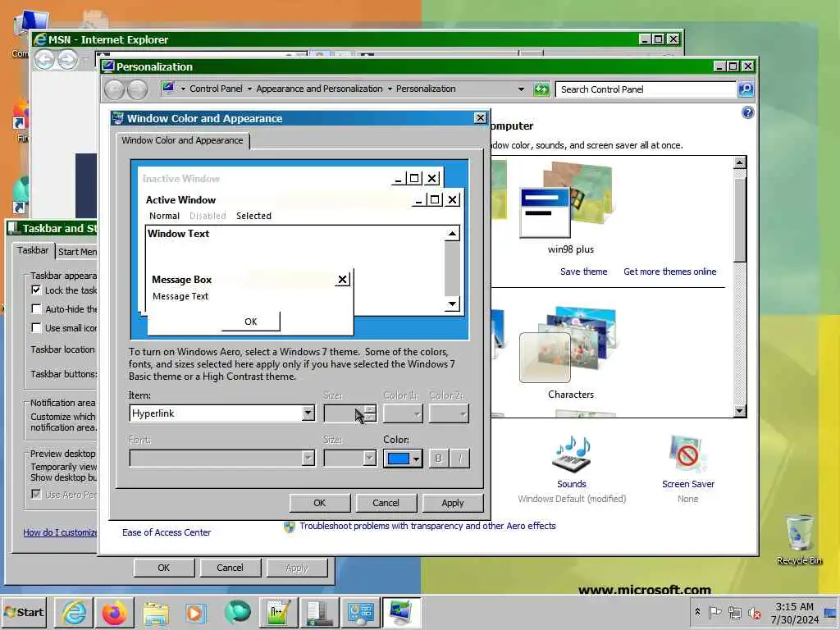Open Action Center flag tray icon
The width and height of the screenshot is (840, 630).
coord(714,612)
